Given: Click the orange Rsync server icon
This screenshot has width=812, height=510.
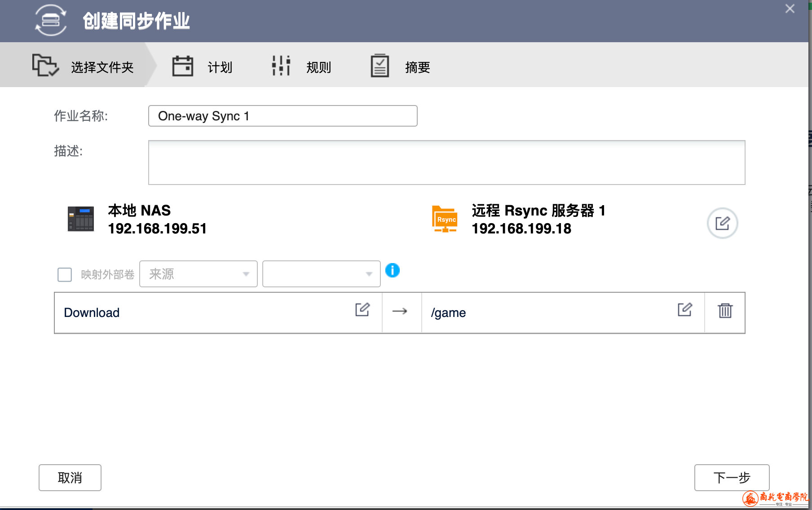Looking at the screenshot, I should point(445,219).
